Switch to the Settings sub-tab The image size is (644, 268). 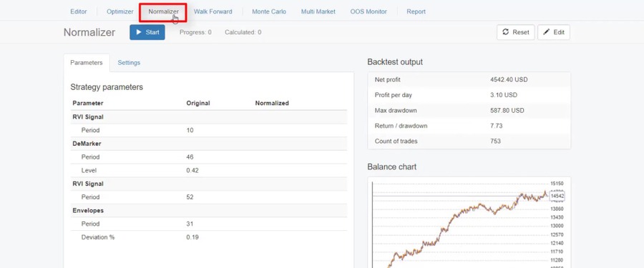[x=129, y=63]
